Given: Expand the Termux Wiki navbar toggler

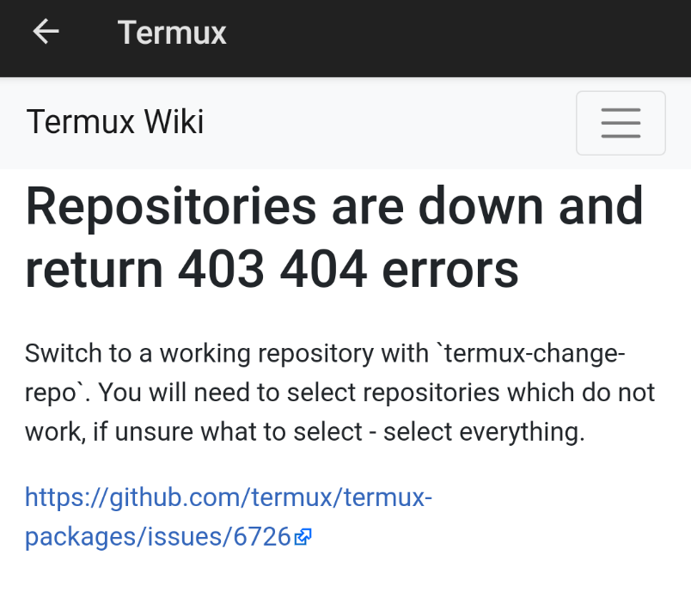Looking at the screenshot, I should [621, 123].
